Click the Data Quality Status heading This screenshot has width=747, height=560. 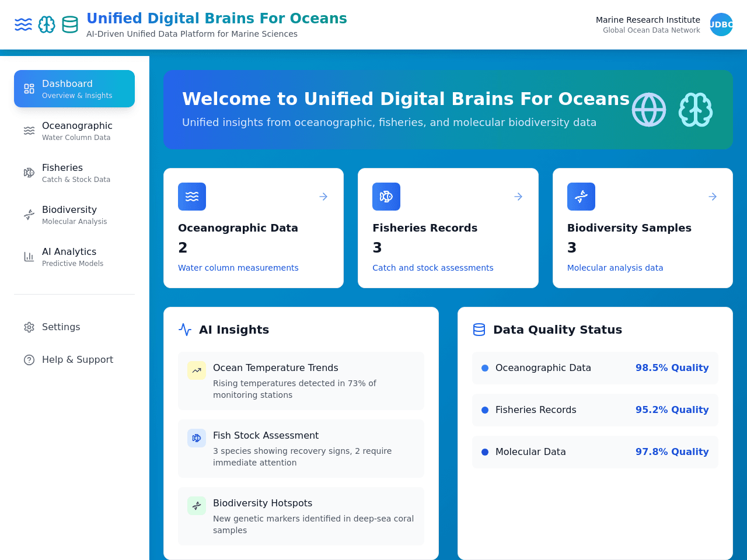pyautogui.click(x=557, y=330)
